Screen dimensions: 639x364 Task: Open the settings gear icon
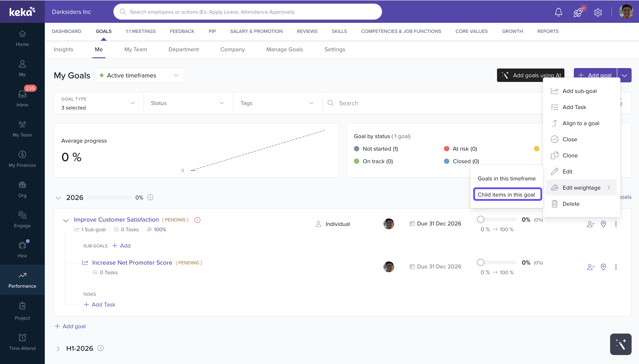click(598, 12)
